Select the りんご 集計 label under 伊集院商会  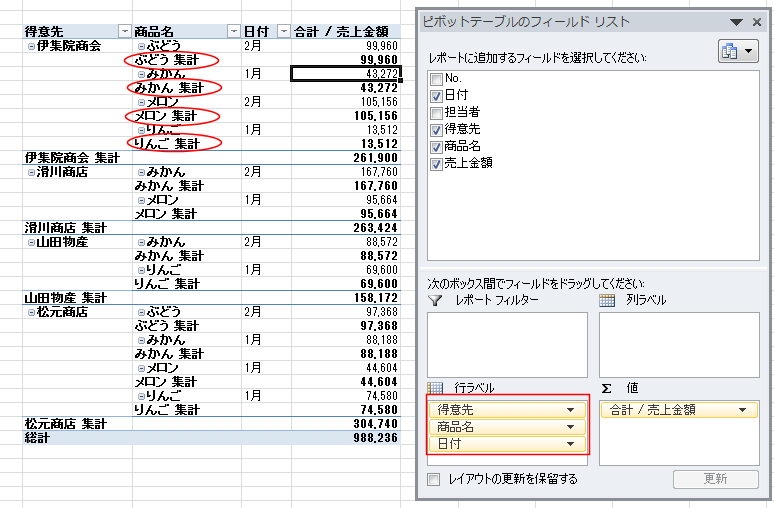coord(167,144)
